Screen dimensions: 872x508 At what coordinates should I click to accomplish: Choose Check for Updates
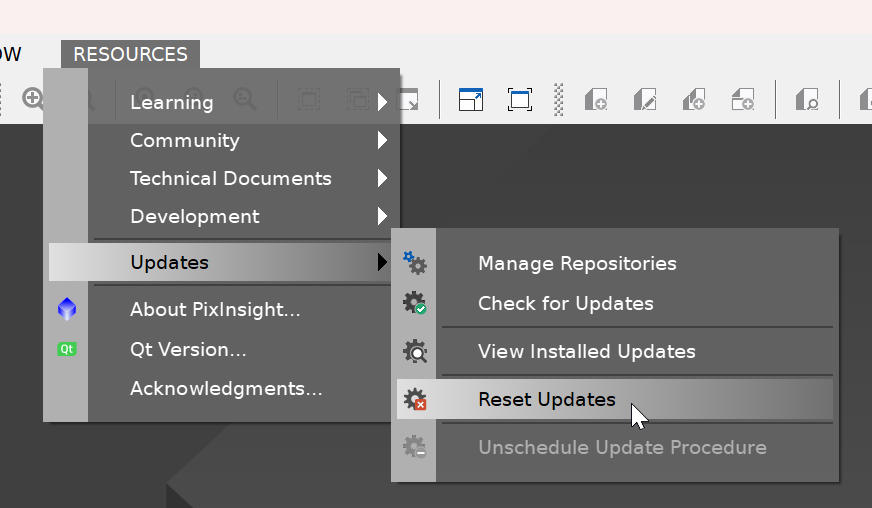(615, 303)
